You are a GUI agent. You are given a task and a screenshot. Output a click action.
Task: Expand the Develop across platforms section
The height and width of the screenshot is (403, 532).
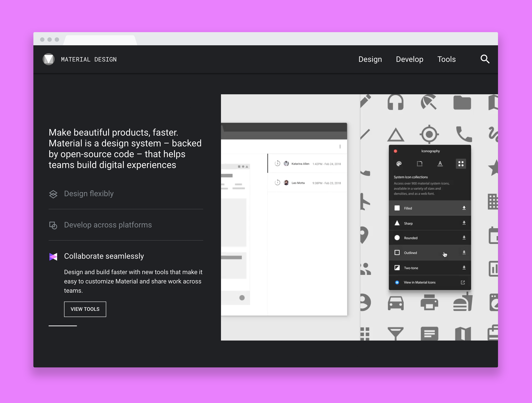tap(108, 224)
